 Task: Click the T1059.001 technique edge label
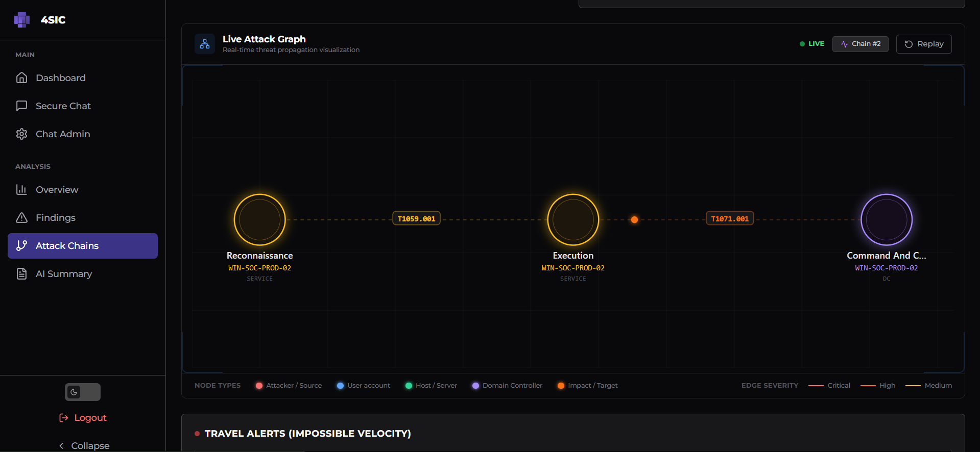(x=416, y=219)
